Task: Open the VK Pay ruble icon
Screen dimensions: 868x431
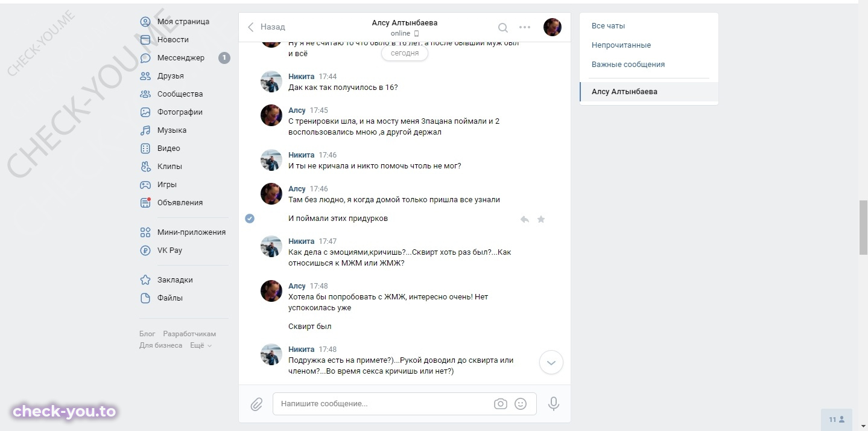Action: pos(145,251)
